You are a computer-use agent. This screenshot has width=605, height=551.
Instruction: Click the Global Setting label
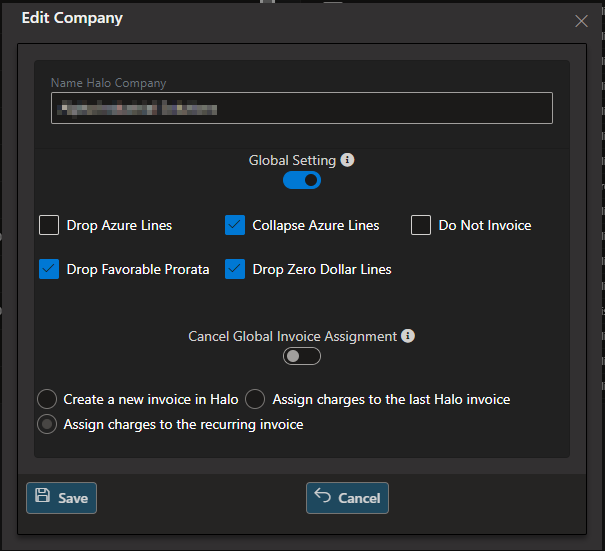point(292,160)
